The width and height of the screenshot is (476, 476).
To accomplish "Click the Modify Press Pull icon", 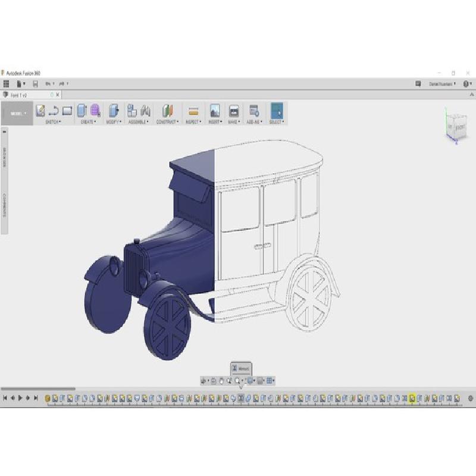I will pyautogui.click(x=114, y=111).
